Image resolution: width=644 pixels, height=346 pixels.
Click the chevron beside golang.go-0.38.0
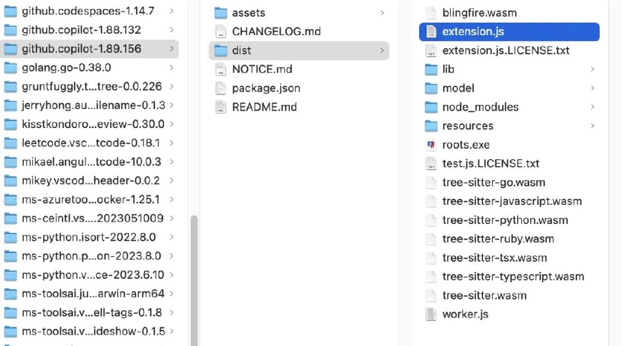coord(171,68)
